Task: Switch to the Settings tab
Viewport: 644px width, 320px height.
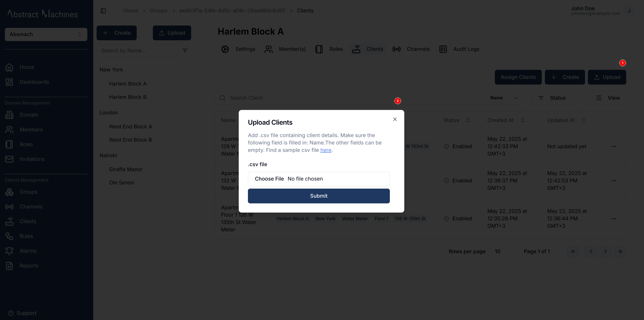Action: pyautogui.click(x=238, y=49)
